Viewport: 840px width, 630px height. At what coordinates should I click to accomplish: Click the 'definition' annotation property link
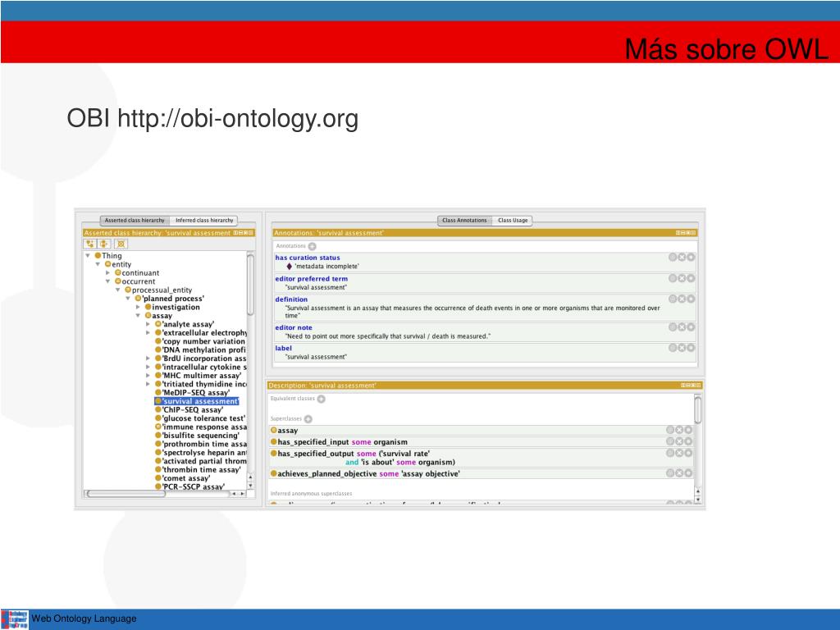pyautogui.click(x=291, y=299)
